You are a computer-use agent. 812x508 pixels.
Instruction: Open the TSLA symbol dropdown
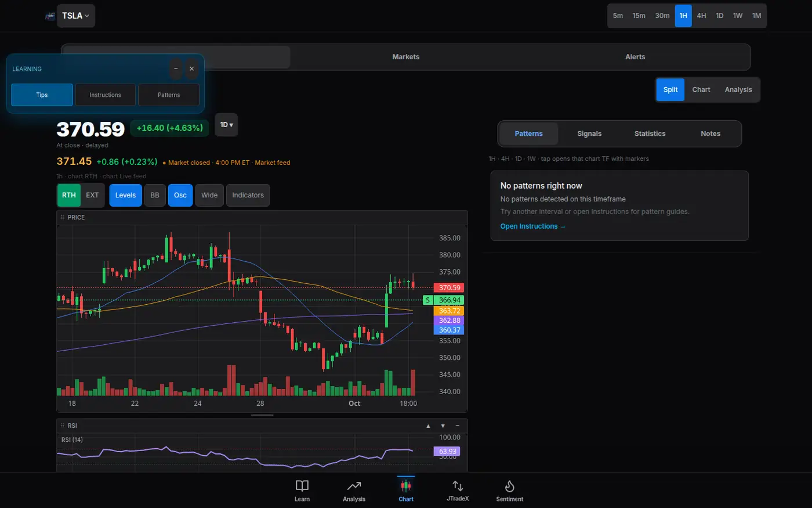point(76,16)
